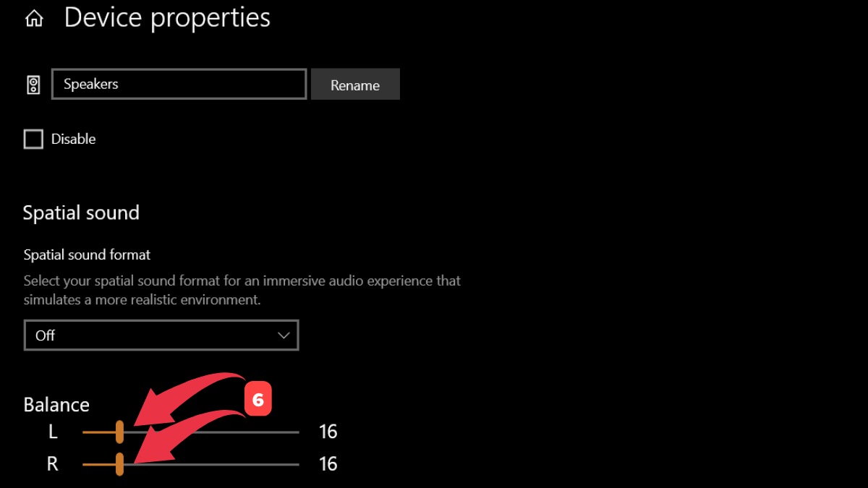This screenshot has height=488, width=868.
Task: Go to Settings home via house icon
Action: (33, 19)
